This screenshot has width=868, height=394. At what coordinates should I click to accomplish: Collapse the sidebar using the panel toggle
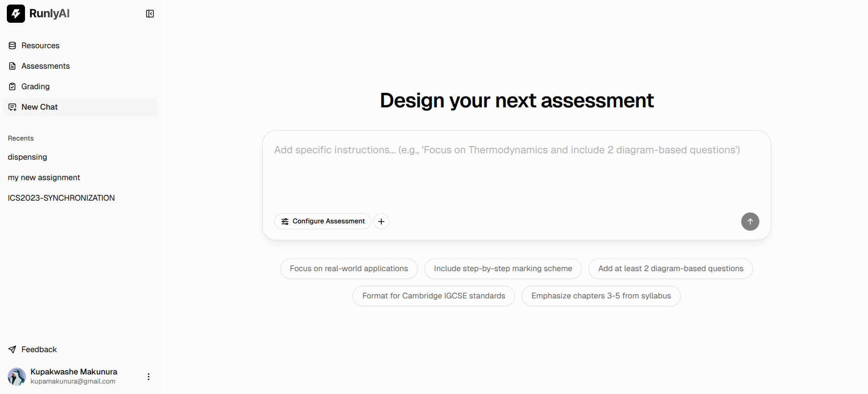pyautogui.click(x=150, y=14)
